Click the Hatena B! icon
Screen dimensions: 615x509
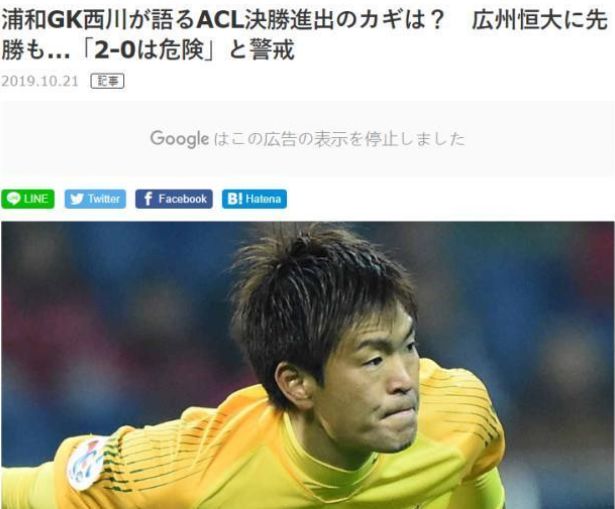coord(235,199)
